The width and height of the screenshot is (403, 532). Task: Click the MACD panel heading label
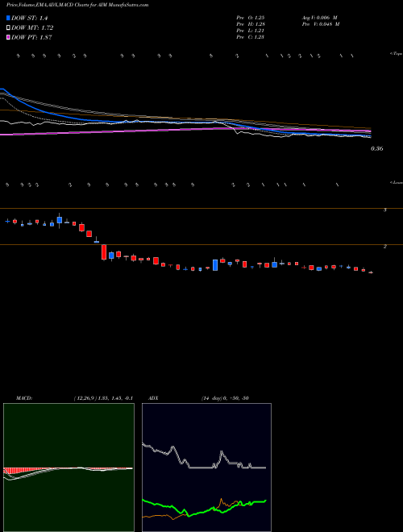[24, 398]
